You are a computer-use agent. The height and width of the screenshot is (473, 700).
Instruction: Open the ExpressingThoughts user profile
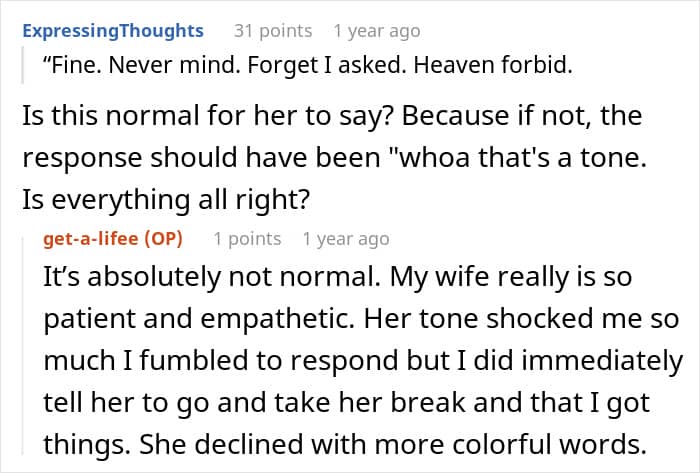112,31
